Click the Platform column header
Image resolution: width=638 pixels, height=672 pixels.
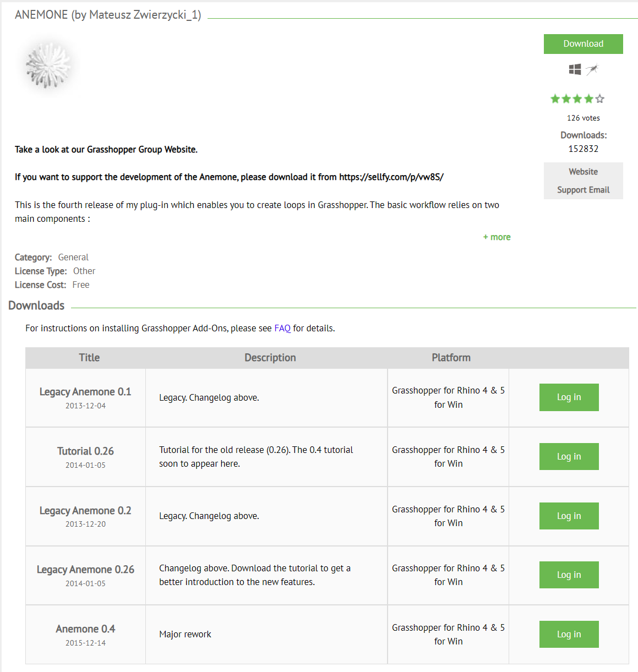pyautogui.click(x=451, y=358)
